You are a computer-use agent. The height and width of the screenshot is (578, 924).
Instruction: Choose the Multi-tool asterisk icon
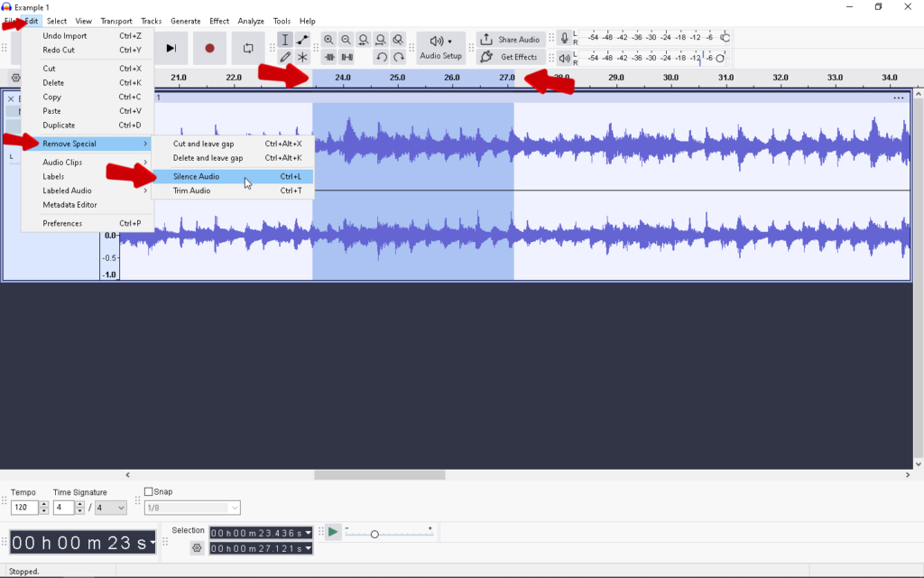click(x=302, y=57)
